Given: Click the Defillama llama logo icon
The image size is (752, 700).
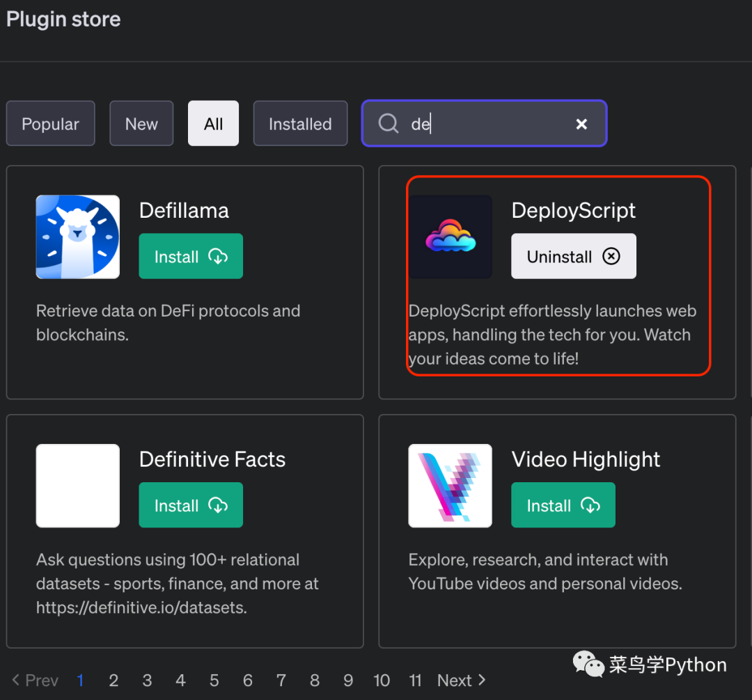Looking at the screenshot, I should (x=77, y=237).
